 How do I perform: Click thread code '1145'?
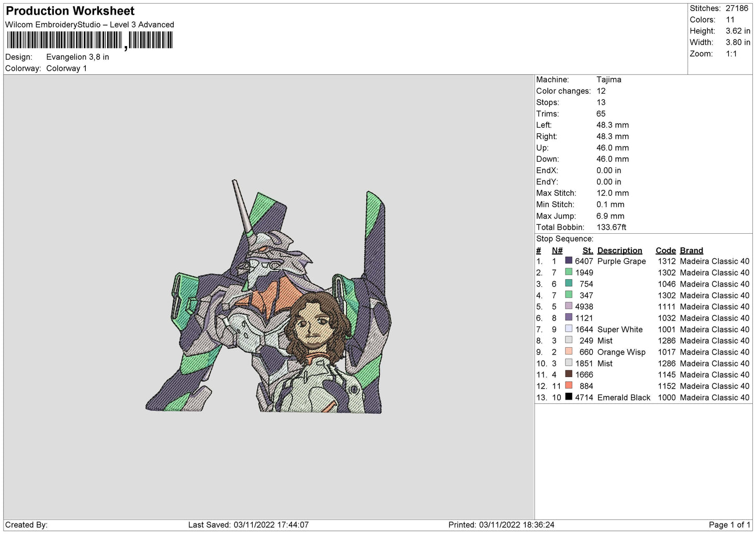tap(667, 375)
